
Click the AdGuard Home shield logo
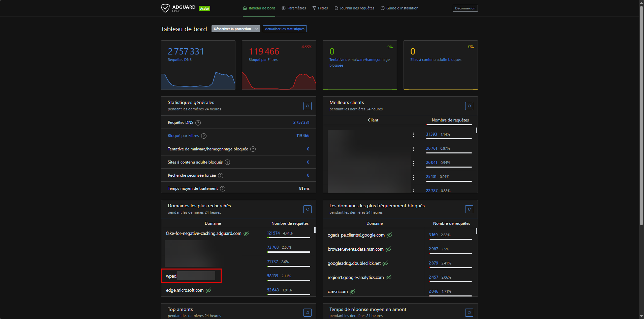point(165,8)
